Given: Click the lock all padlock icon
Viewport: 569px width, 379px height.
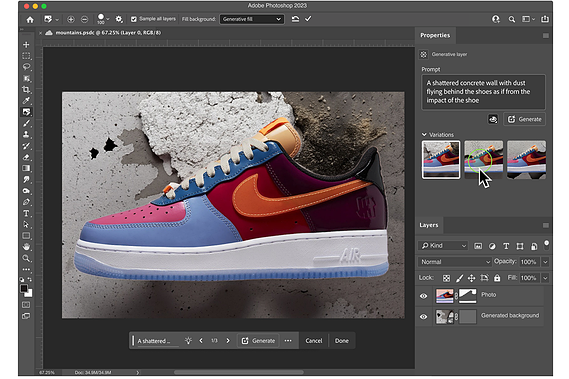Looking at the screenshot, I should click(x=497, y=278).
